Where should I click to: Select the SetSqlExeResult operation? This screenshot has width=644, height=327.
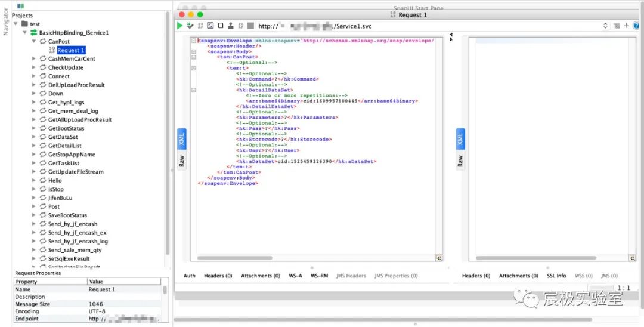click(69, 258)
